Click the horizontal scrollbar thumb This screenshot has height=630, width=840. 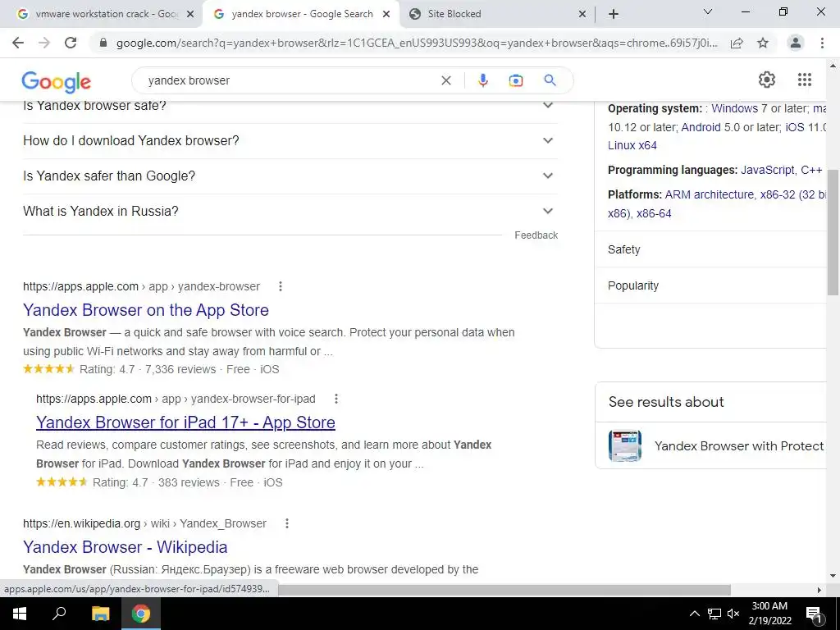point(504,590)
